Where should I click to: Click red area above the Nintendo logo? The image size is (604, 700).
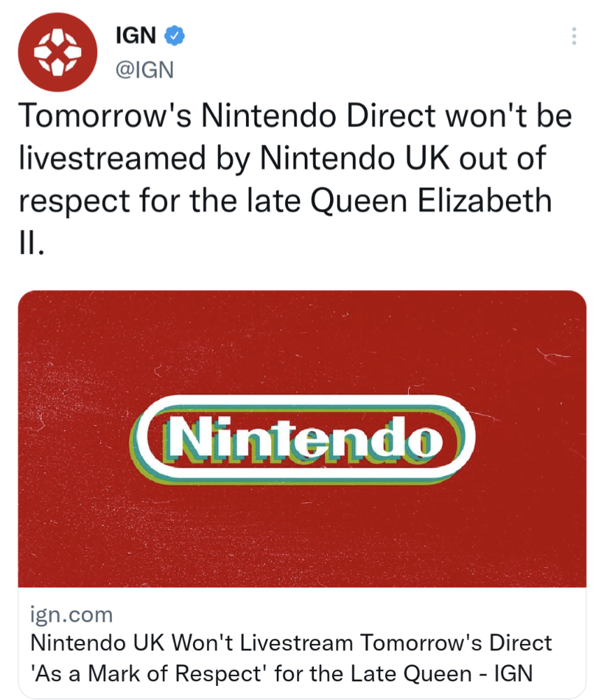[302, 343]
